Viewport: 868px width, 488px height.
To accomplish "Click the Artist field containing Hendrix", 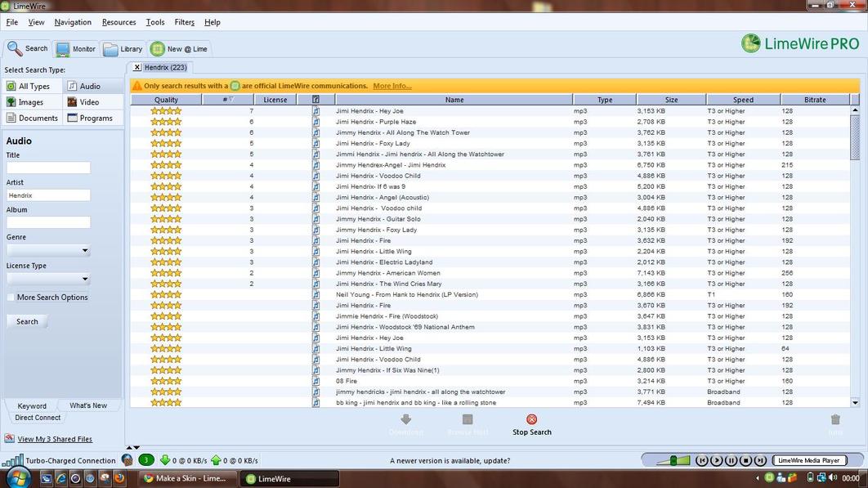I will (48, 195).
